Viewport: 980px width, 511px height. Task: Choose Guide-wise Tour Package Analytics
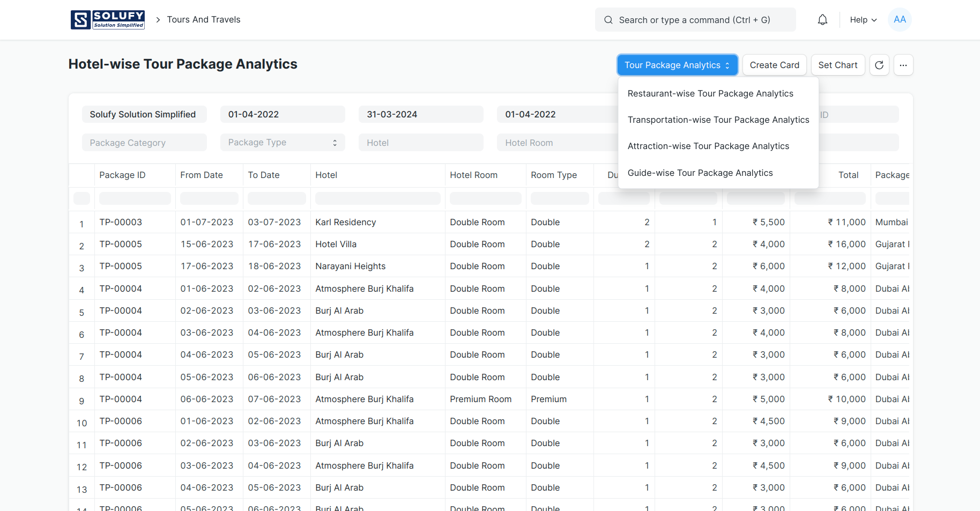700,173
